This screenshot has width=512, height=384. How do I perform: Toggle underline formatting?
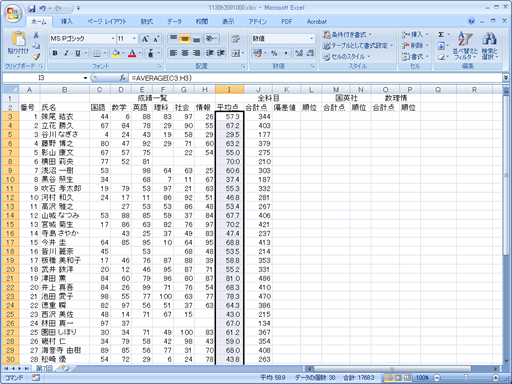point(78,53)
